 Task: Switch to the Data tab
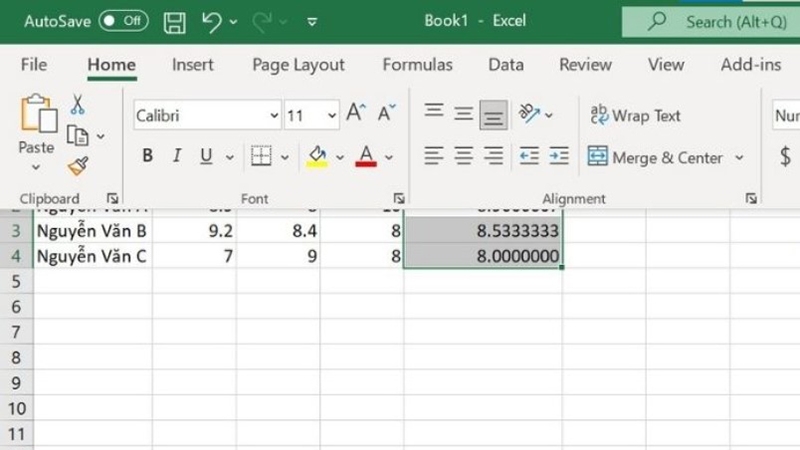(x=506, y=65)
